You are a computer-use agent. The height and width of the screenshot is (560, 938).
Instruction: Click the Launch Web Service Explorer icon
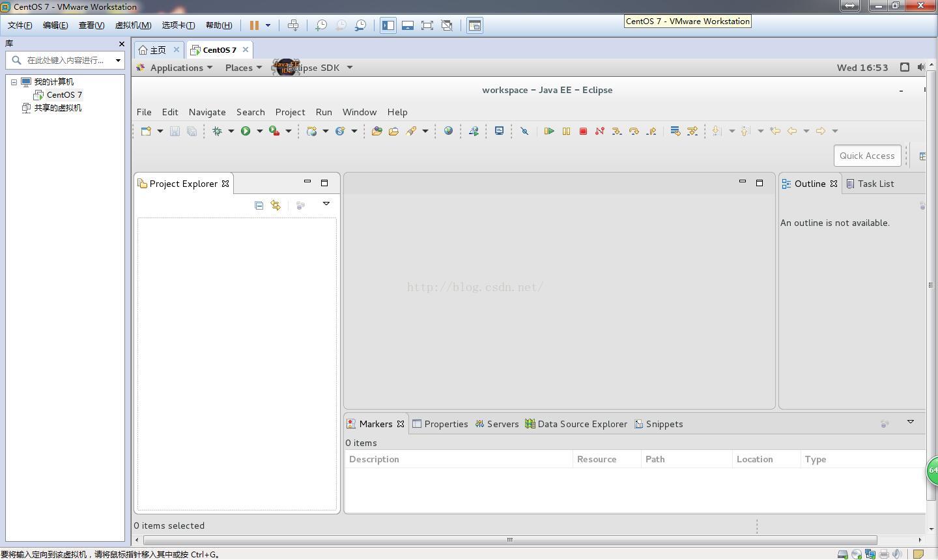[x=474, y=131]
